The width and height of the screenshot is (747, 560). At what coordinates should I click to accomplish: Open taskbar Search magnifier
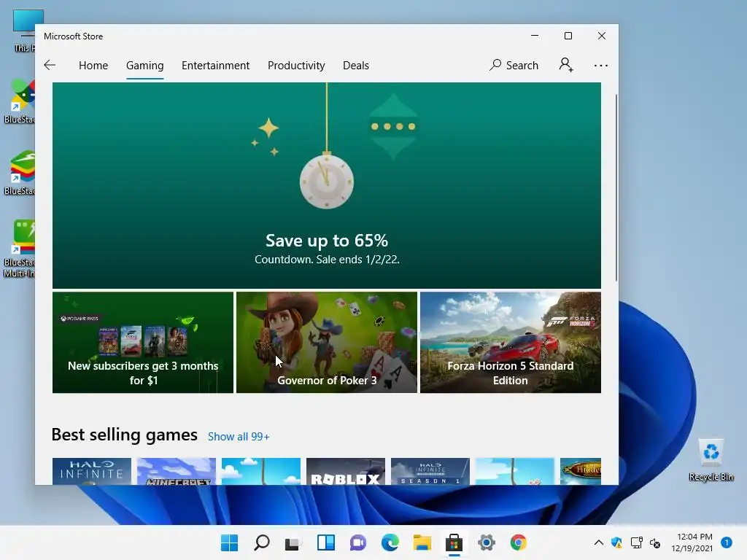coord(262,542)
